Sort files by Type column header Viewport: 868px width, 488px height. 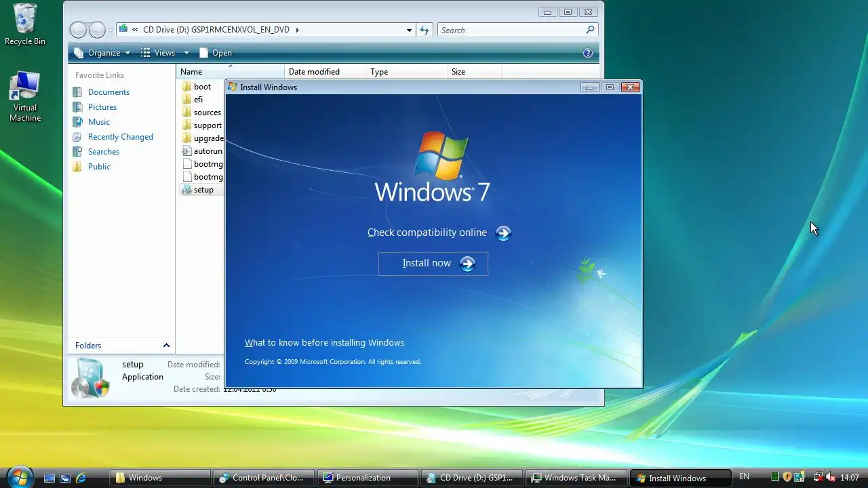pos(407,72)
